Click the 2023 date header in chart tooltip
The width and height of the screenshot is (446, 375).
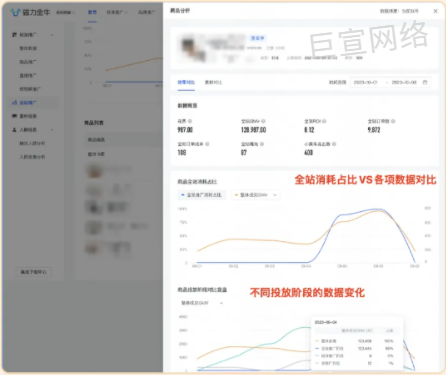pyautogui.click(x=325, y=322)
